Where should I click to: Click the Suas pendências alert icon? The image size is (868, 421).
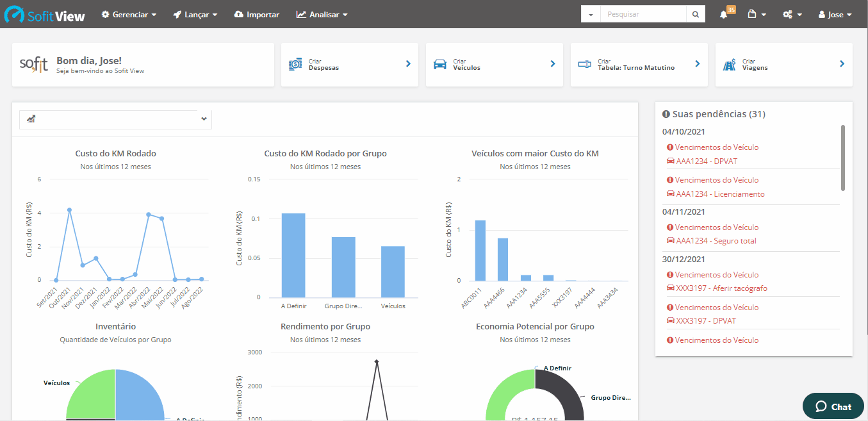666,114
